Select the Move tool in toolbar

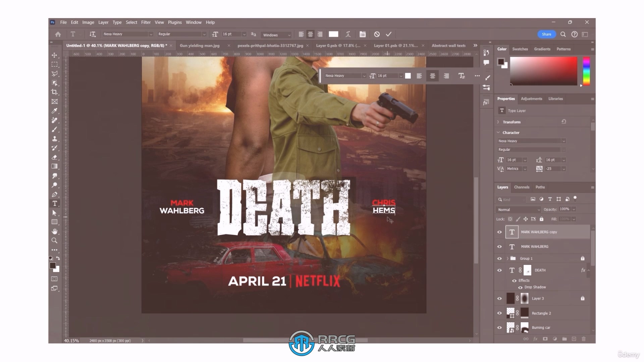54,55
